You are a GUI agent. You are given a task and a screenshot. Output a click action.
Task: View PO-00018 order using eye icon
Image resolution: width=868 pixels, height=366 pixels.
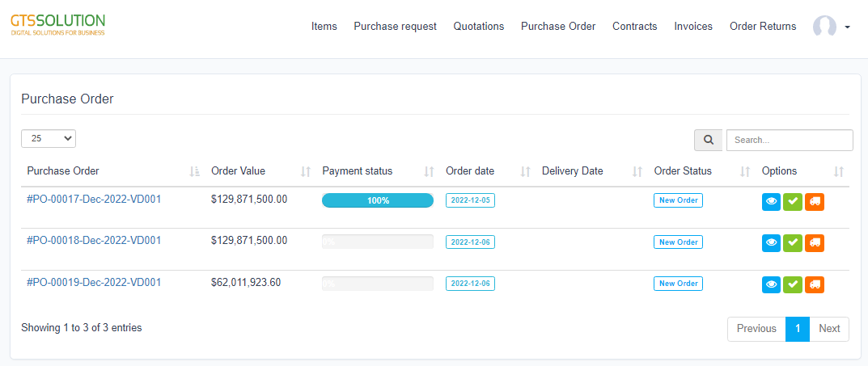771,242
